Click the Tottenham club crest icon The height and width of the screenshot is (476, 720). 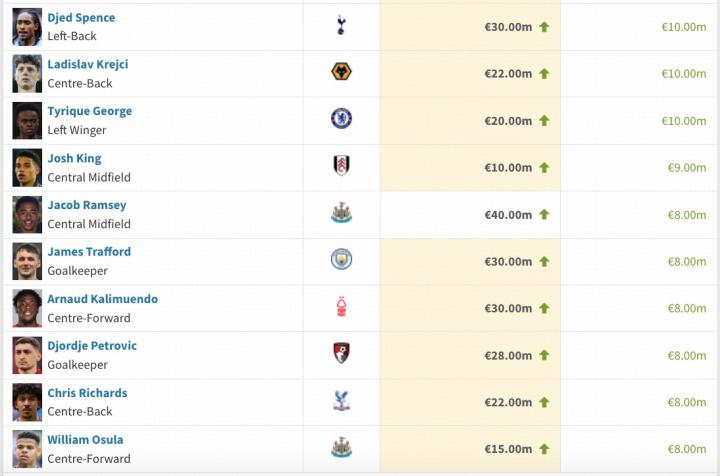click(341, 26)
